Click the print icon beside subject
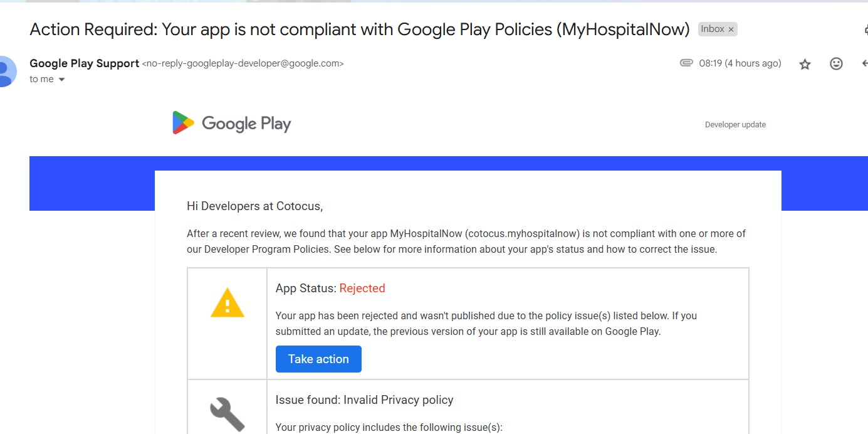 coord(865,29)
